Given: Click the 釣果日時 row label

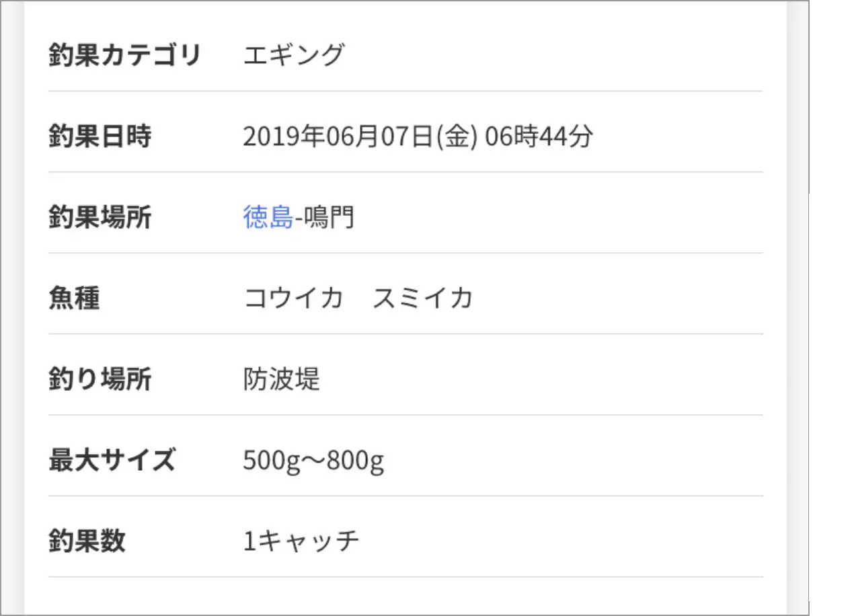Looking at the screenshot, I should (x=100, y=136).
